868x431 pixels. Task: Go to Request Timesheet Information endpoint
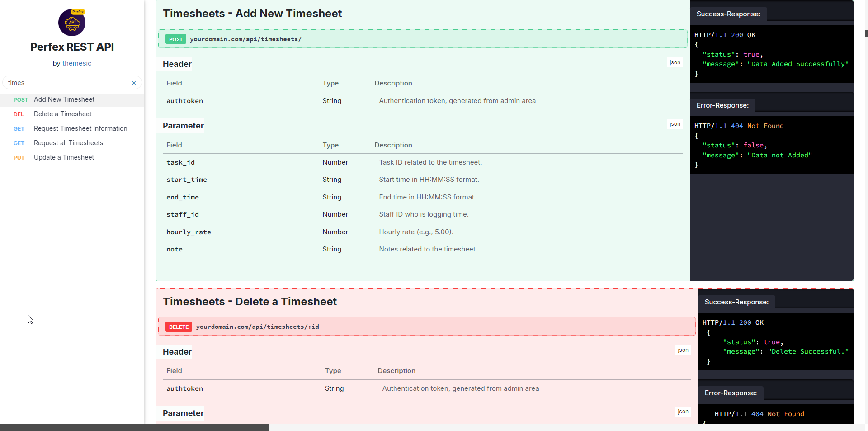(x=80, y=128)
